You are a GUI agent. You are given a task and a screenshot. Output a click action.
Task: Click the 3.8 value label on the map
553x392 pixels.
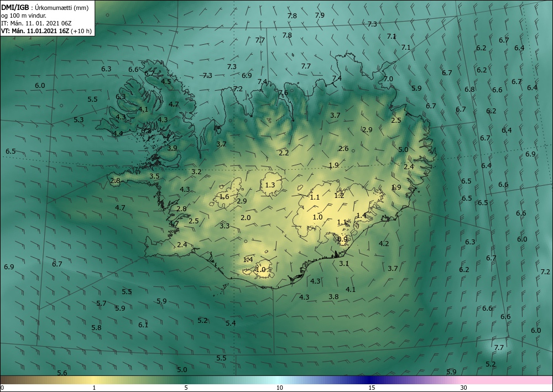(333, 297)
